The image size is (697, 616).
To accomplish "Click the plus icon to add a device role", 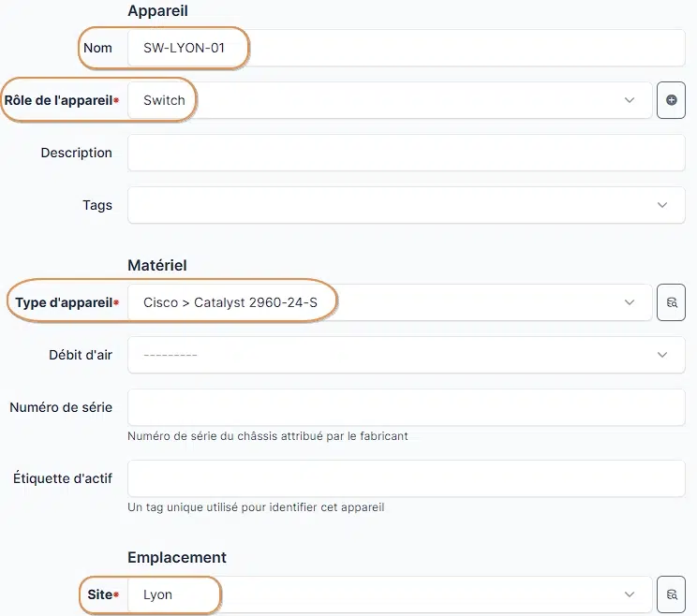I will point(671,100).
